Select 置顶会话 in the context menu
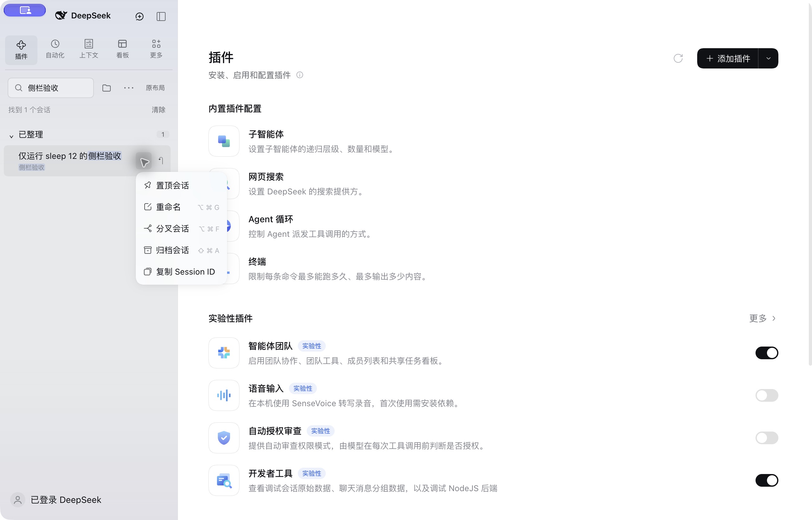The height and width of the screenshot is (520, 812). [181, 185]
